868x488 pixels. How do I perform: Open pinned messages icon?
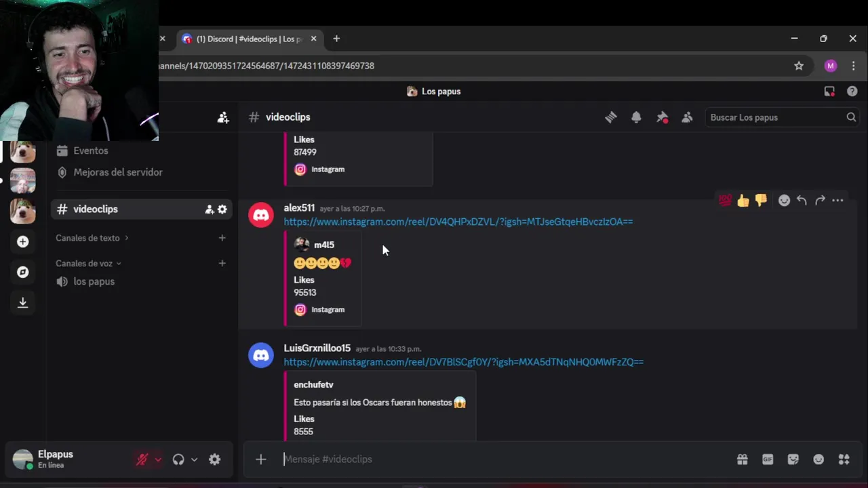663,117
